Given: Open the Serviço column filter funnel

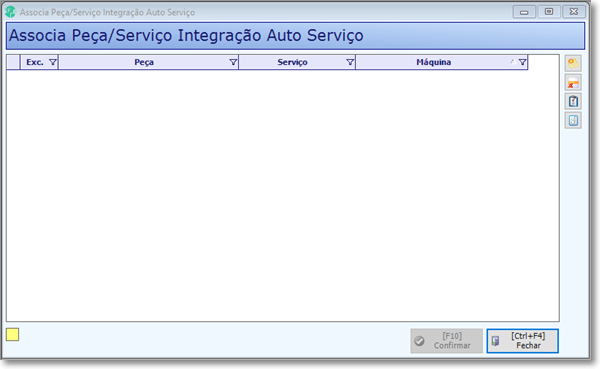Looking at the screenshot, I should 350,62.
